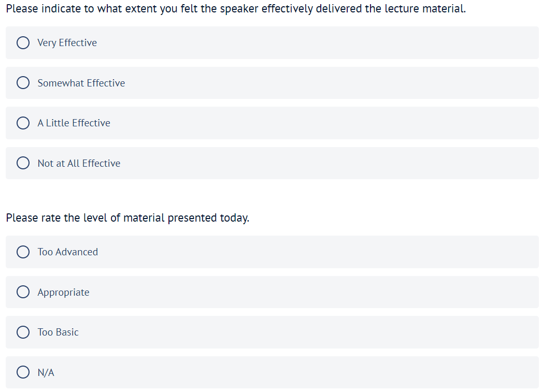Screen dimensions: 542x392
Task: Select the Very Effective radio button
Action: 23,42
